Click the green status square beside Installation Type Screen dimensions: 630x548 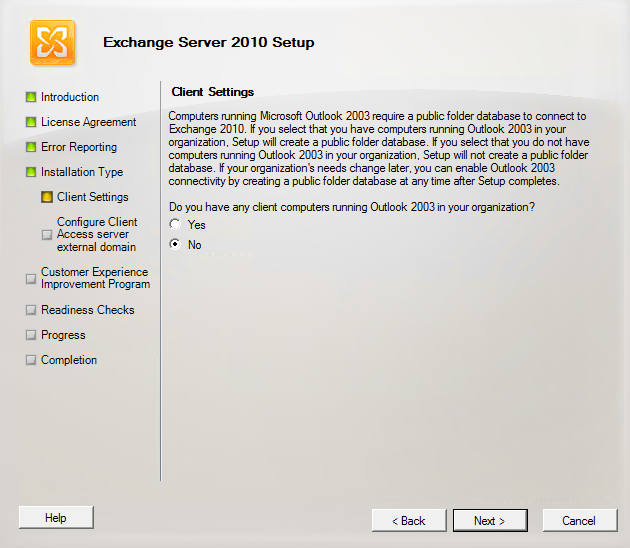tap(31, 172)
